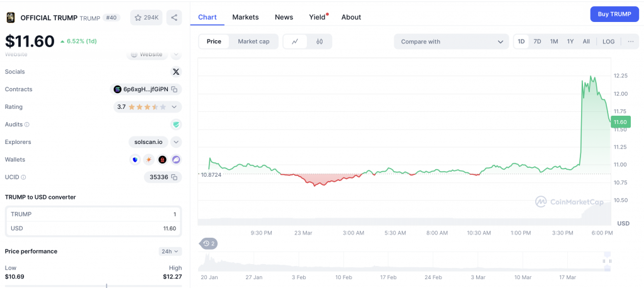Select the line chart view icon
The width and height of the screenshot is (644, 288).
click(295, 42)
